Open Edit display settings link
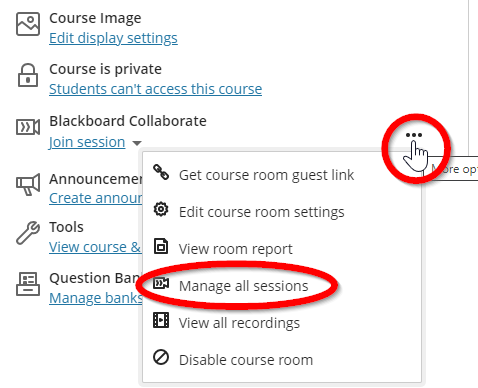 (x=113, y=38)
